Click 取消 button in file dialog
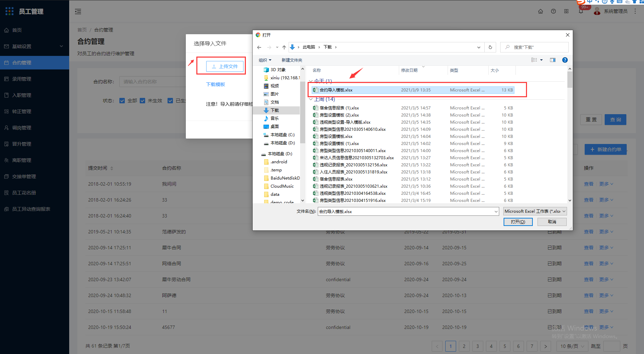Screen dimensions: 644x354 552,222
